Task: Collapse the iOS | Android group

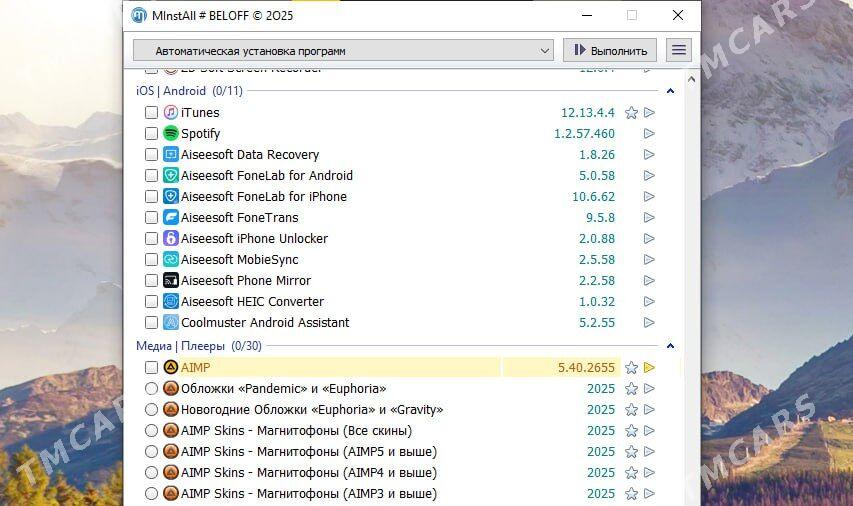Action: point(670,91)
